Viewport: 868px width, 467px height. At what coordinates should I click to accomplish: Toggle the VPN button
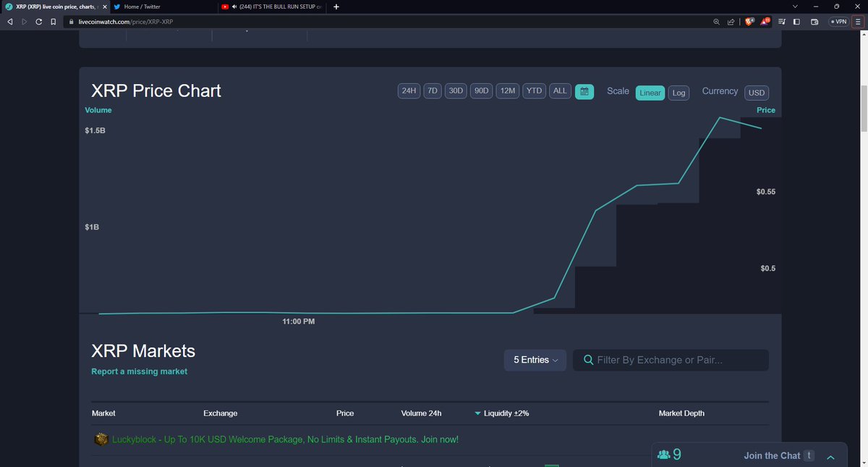838,22
